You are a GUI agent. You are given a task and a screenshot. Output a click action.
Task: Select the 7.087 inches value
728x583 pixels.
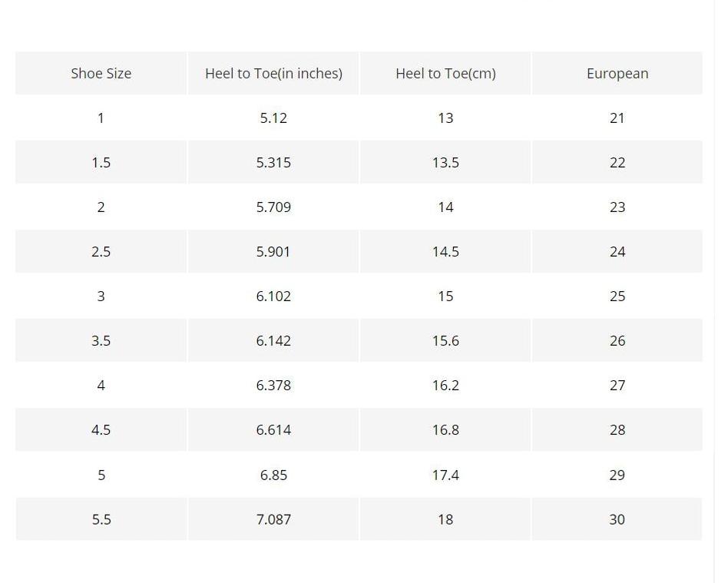(273, 520)
